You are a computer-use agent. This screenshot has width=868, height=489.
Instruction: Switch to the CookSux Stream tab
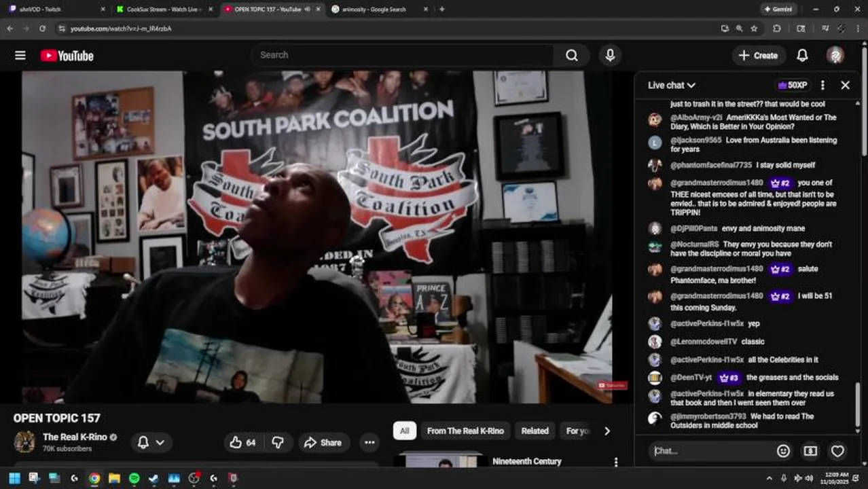164,10
